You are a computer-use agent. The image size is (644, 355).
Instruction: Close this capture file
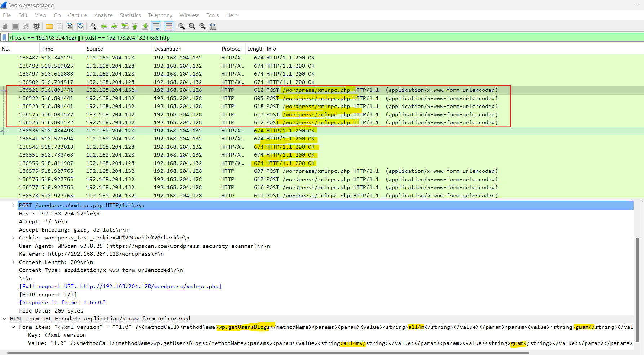click(70, 26)
